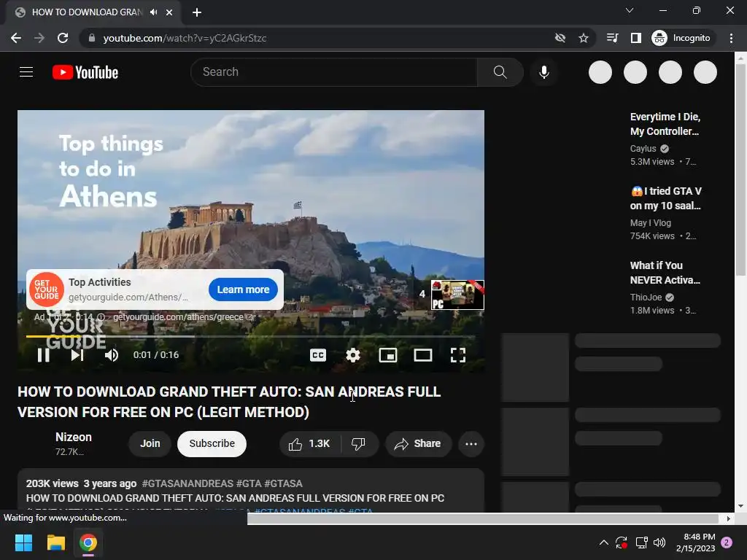Open first top-right YouTube header circle
747x560 pixels.
pyautogui.click(x=600, y=72)
